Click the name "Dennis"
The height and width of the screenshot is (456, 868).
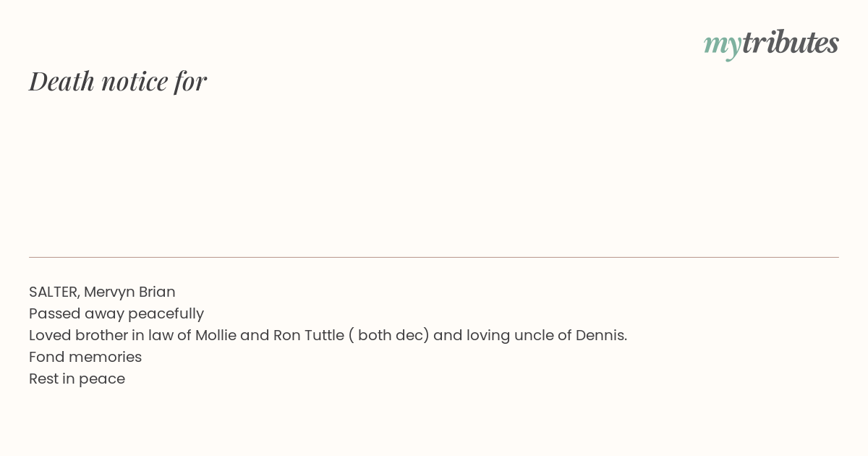point(601,336)
